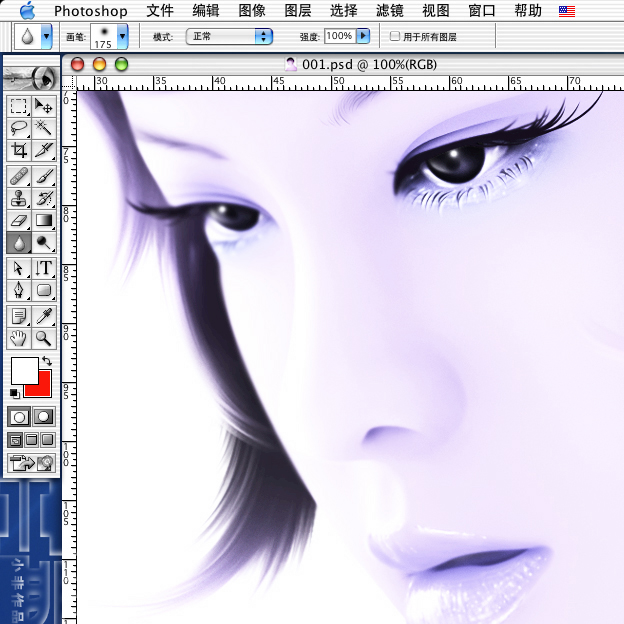Select the Rounded Rectangle shape tool
Image resolution: width=624 pixels, height=624 pixels.
(x=43, y=290)
